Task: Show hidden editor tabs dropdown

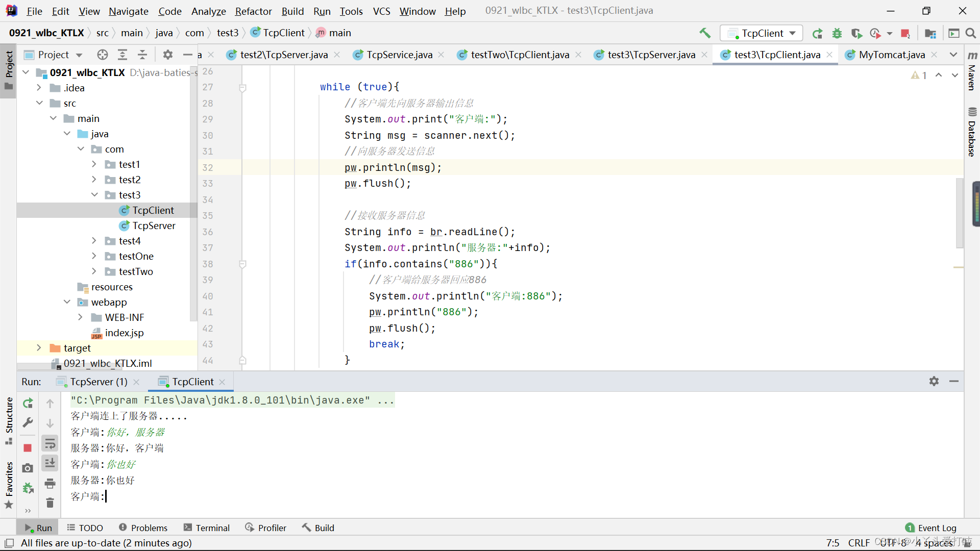Action: pyautogui.click(x=953, y=55)
